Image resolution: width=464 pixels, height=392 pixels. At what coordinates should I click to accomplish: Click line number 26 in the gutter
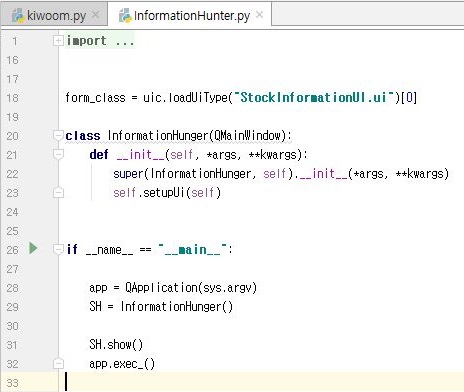[12, 250]
